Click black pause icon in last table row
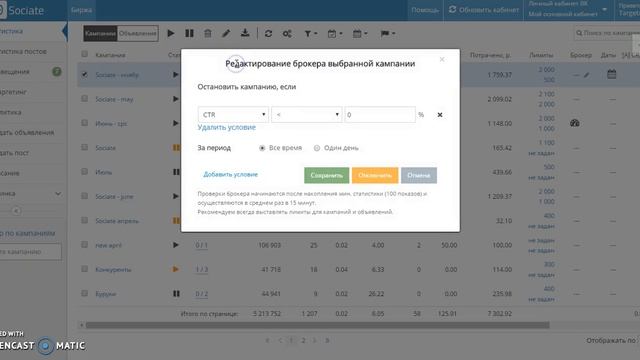 pyautogui.click(x=176, y=293)
